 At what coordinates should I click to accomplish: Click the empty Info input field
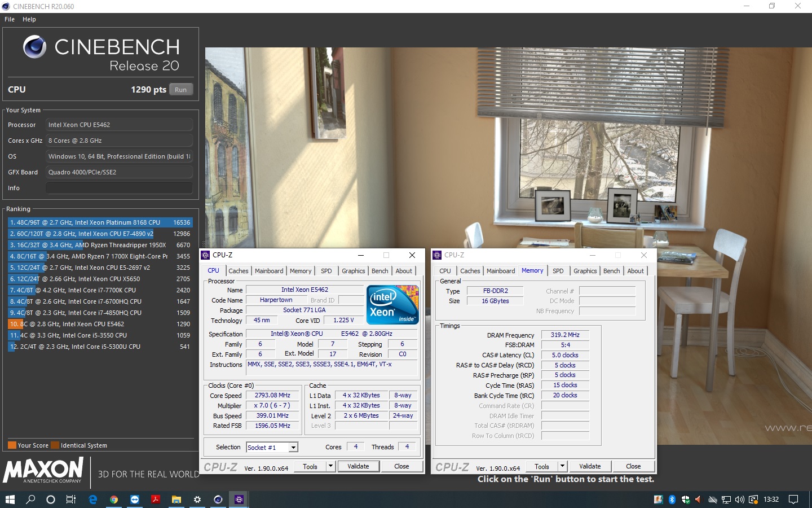pyautogui.click(x=119, y=188)
